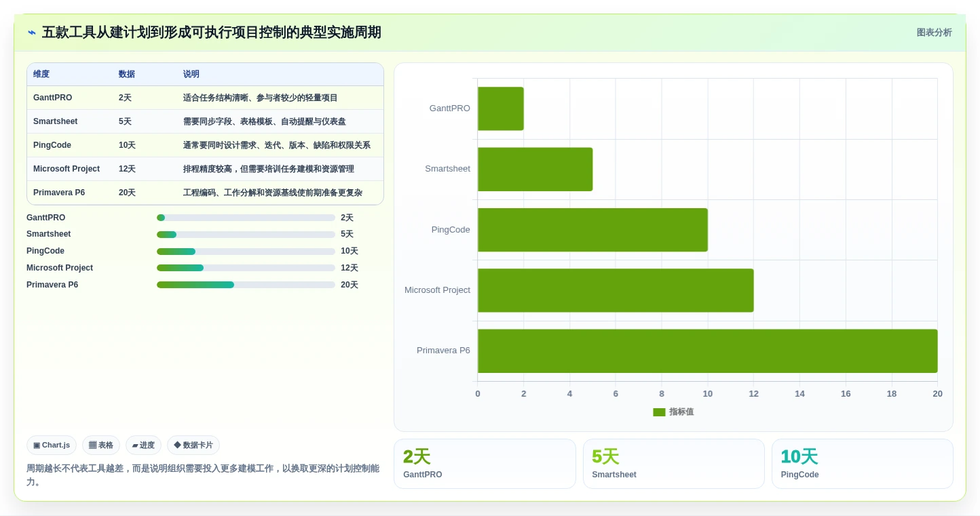Click the PingCode bar in the chart
980x516 pixels.
click(x=592, y=230)
